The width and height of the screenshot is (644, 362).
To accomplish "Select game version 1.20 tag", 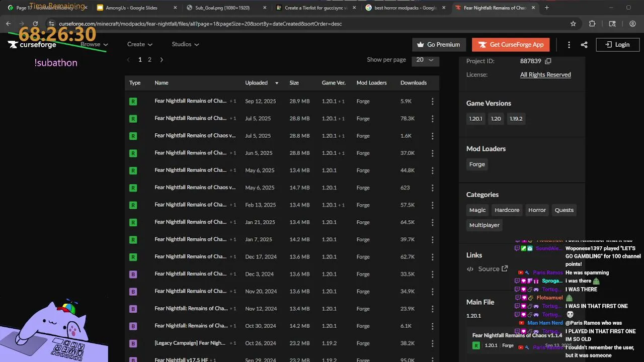I will (x=496, y=119).
